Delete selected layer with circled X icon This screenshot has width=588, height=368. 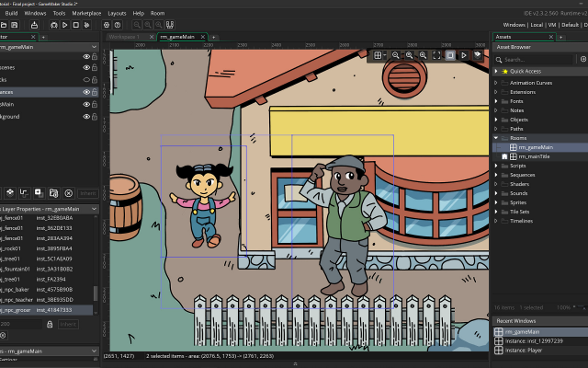tap(69, 193)
